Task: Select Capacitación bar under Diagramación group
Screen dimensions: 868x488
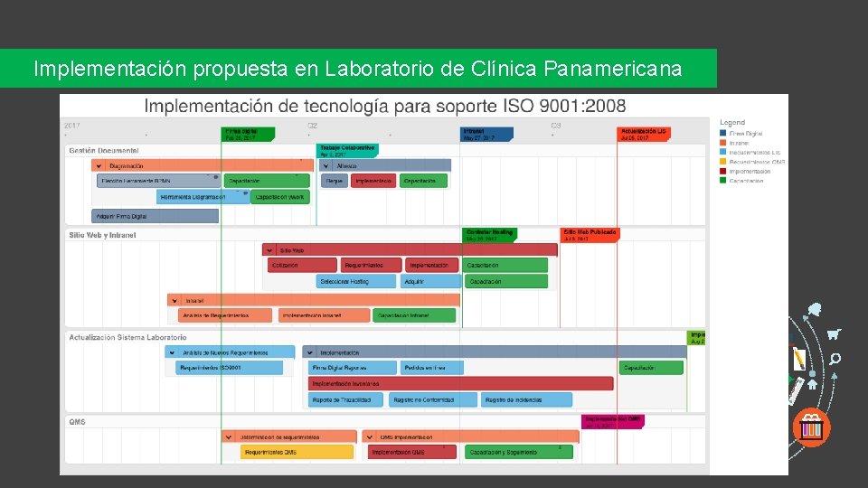Action: (x=267, y=181)
